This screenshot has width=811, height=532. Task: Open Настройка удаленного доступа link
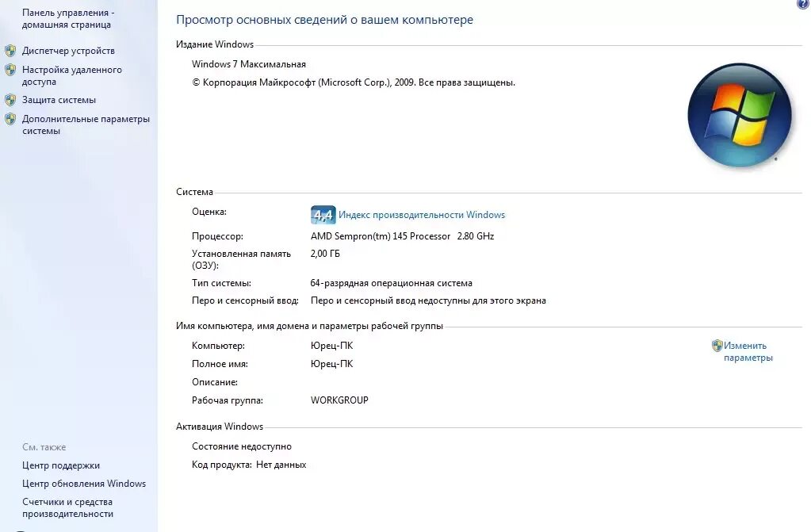coord(72,75)
